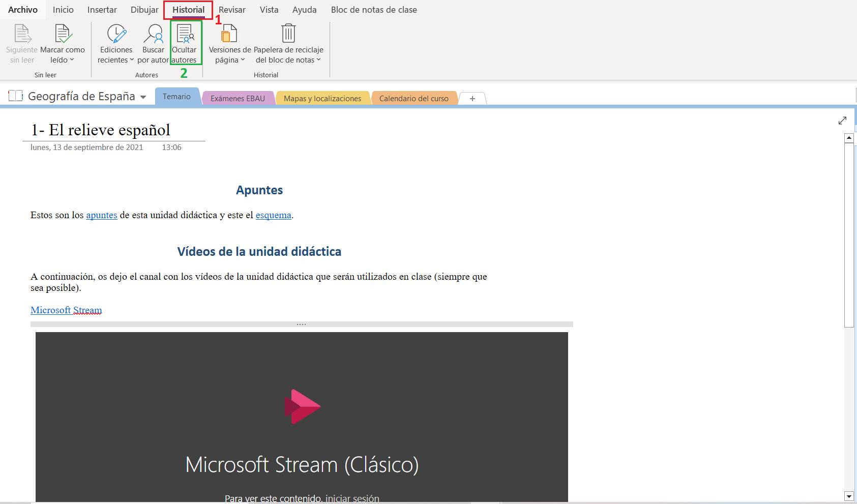The image size is (857, 504).
Task: Click the Microsoft Stream play logo
Action: point(302,406)
